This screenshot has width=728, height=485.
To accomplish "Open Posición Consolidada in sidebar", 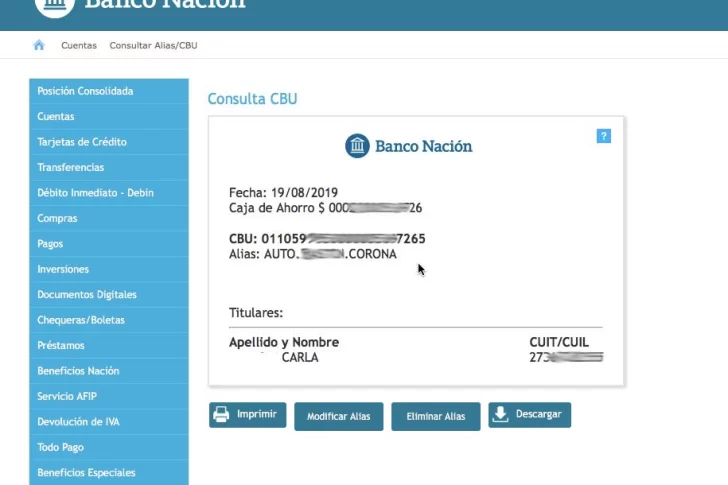I will point(109,91).
